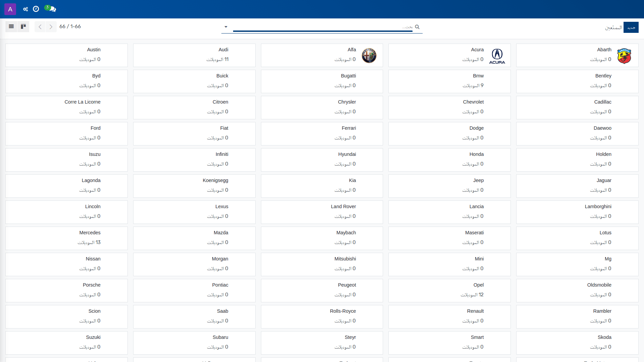
Task: Open the Buick brand card
Action: tap(194, 81)
